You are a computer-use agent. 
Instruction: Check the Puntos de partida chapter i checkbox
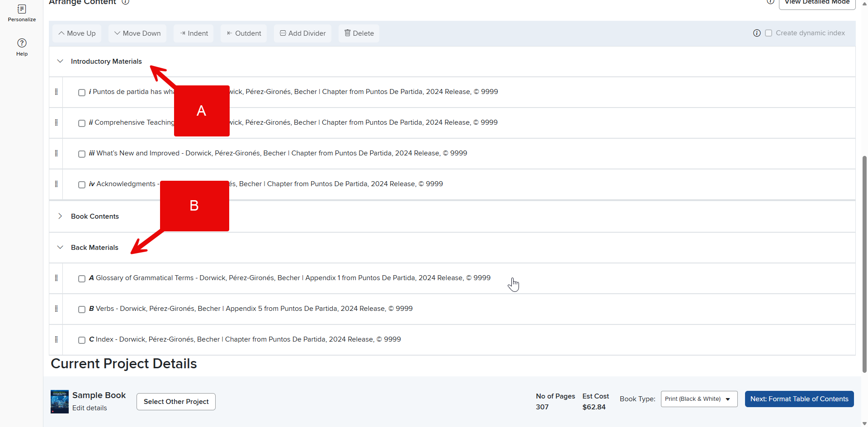(x=82, y=93)
